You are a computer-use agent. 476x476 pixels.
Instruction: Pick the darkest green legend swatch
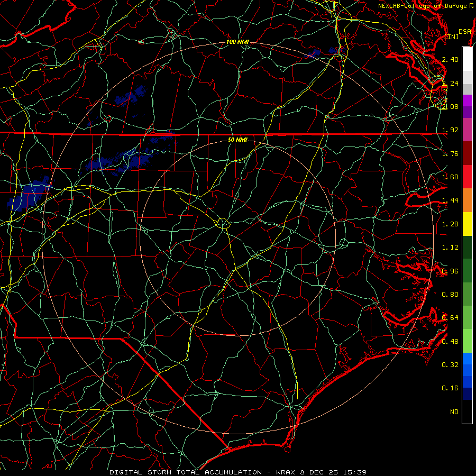[467, 247]
